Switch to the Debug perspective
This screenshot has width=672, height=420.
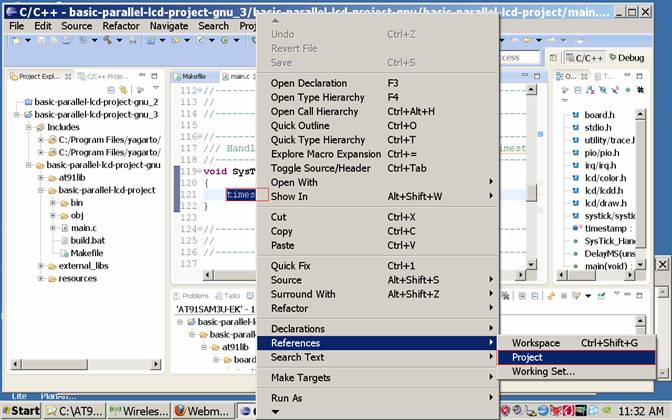tap(626, 57)
